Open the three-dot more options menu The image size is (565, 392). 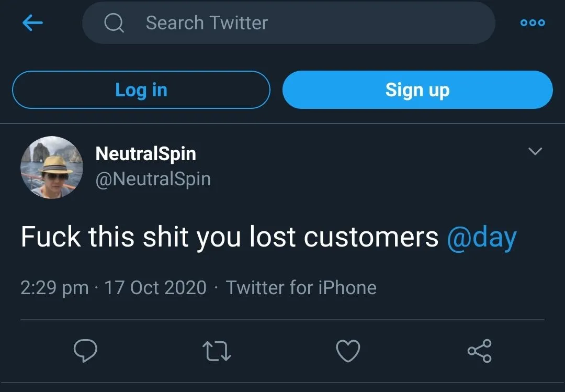(533, 23)
